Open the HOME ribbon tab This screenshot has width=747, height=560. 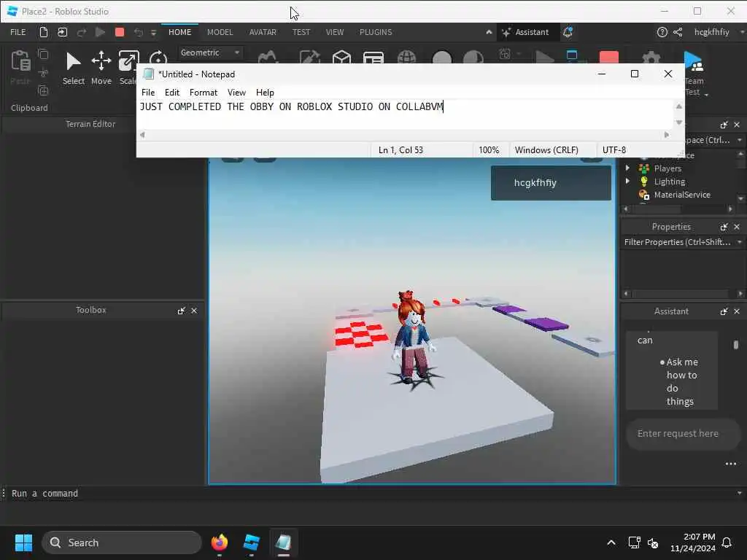(x=179, y=32)
